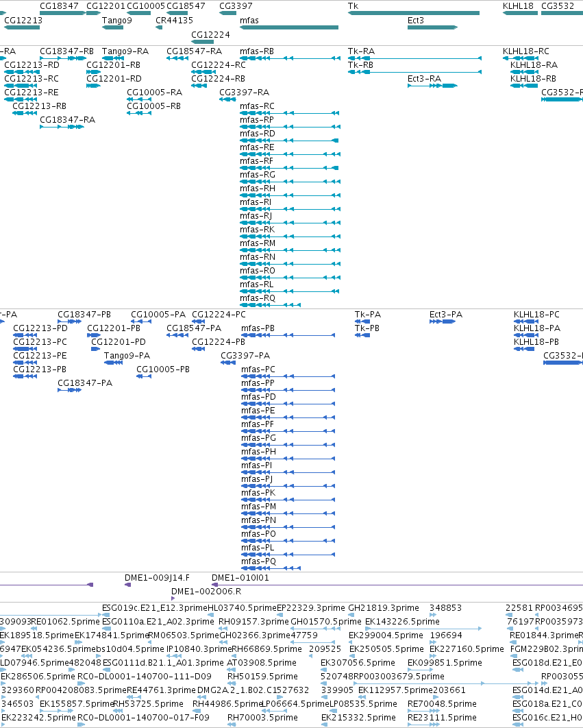Click the CG12224 gene arrow

202,42
